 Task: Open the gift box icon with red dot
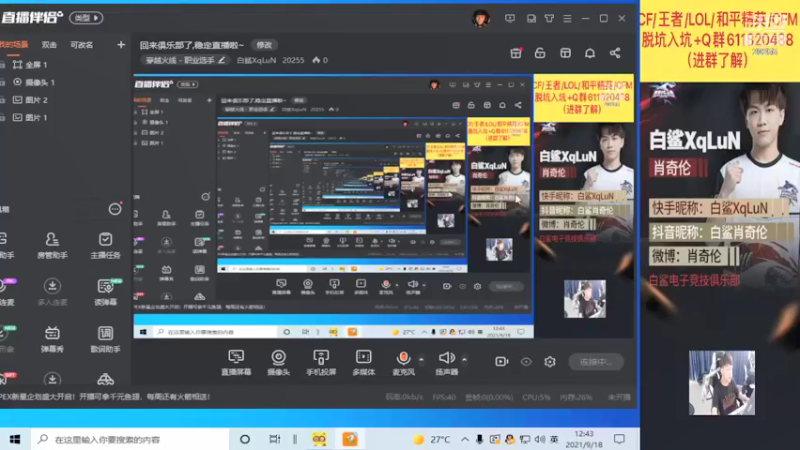516,53
